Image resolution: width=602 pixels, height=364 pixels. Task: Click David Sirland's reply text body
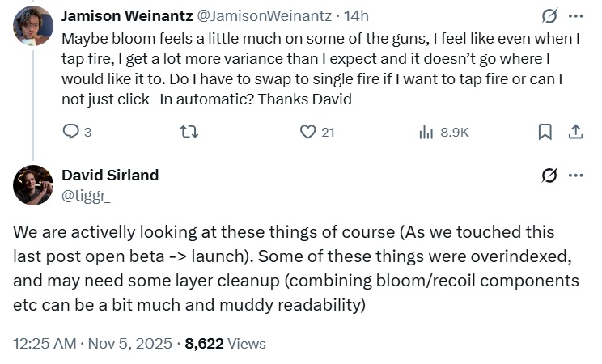[295, 267]
